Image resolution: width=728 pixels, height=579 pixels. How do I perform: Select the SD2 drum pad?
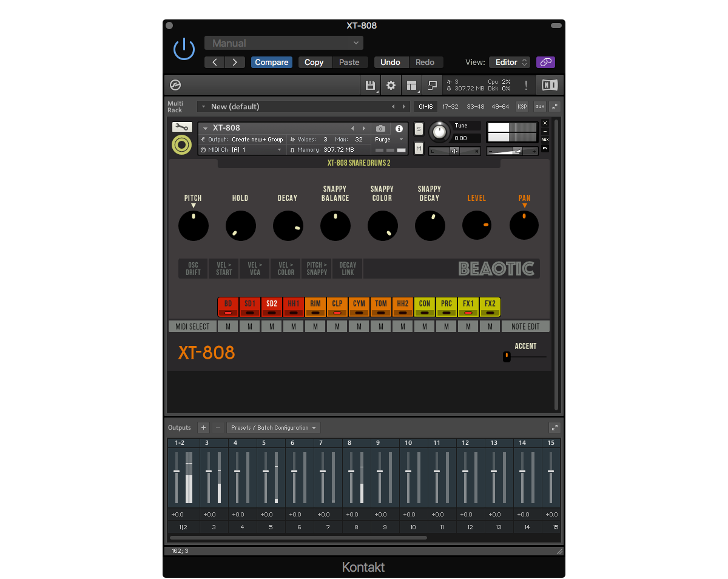coord(272,307)
